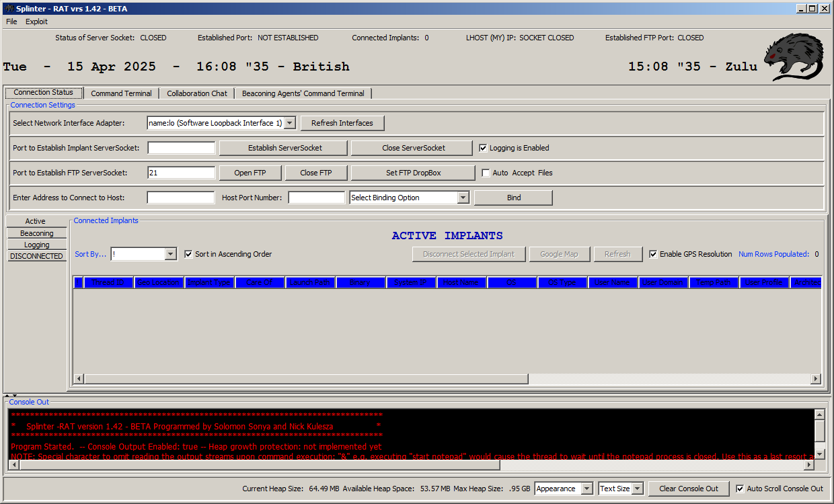Click the implants table scroll left arrow
Screen dimensions: 834x504
79,379
